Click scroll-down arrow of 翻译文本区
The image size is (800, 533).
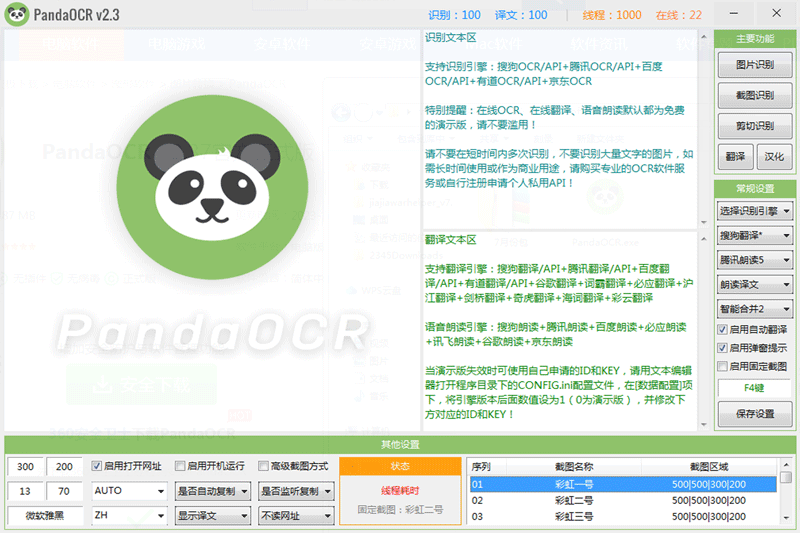pyautogui.click(x=704, y=424)
